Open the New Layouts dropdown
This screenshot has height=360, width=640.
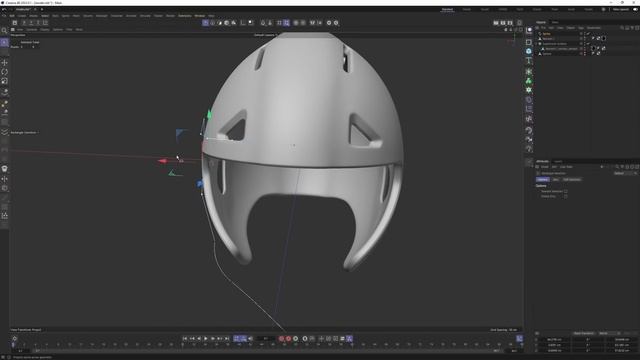pos(620,9)
